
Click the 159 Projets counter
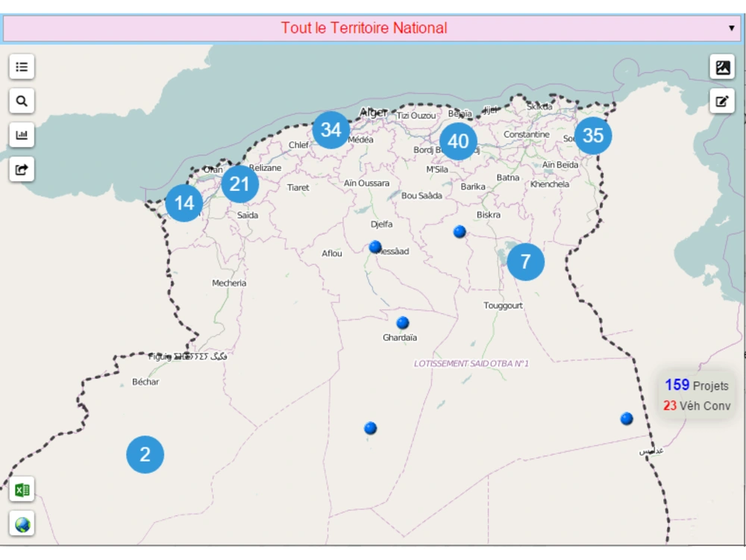pyautogui.click(x=697, y=385)
